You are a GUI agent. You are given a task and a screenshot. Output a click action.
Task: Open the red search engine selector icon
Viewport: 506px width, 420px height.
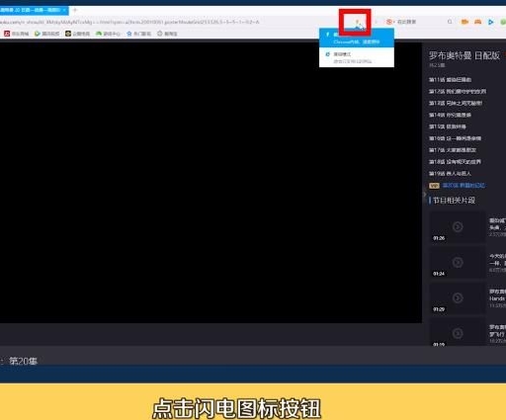click(x=389, y=22)
